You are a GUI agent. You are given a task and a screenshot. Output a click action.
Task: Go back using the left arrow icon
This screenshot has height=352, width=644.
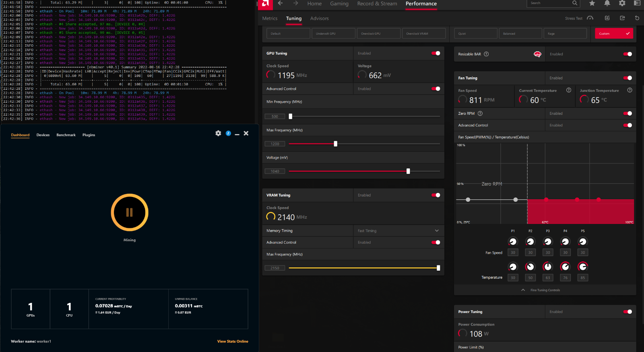(281, 3)
